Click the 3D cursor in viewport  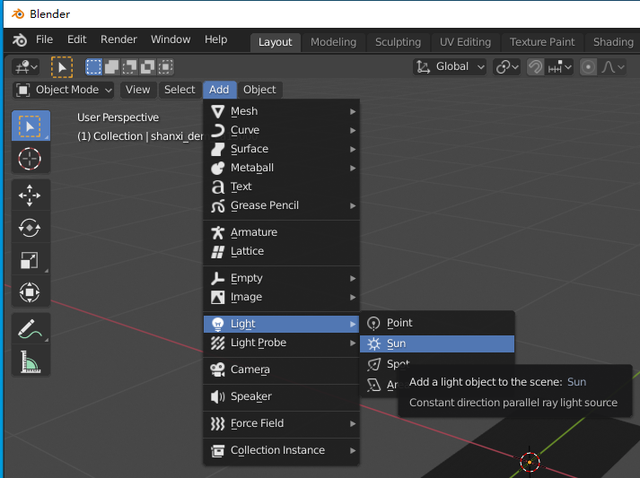pos(530,462)
